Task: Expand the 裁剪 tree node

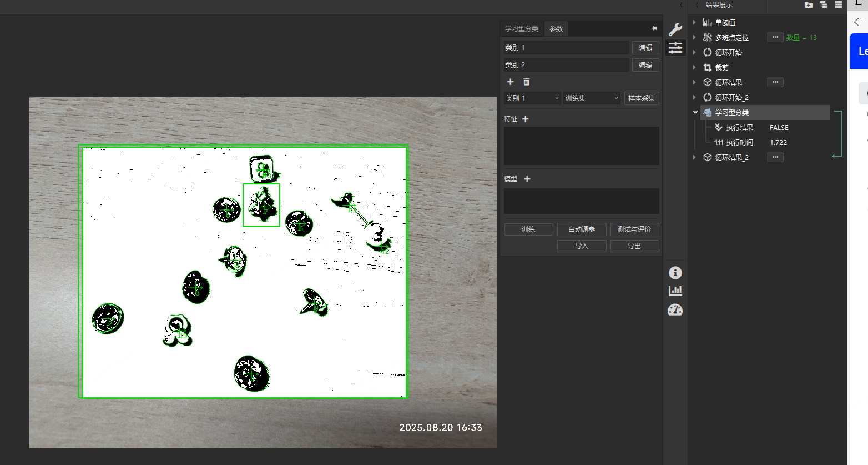Action: click(694, 67)
